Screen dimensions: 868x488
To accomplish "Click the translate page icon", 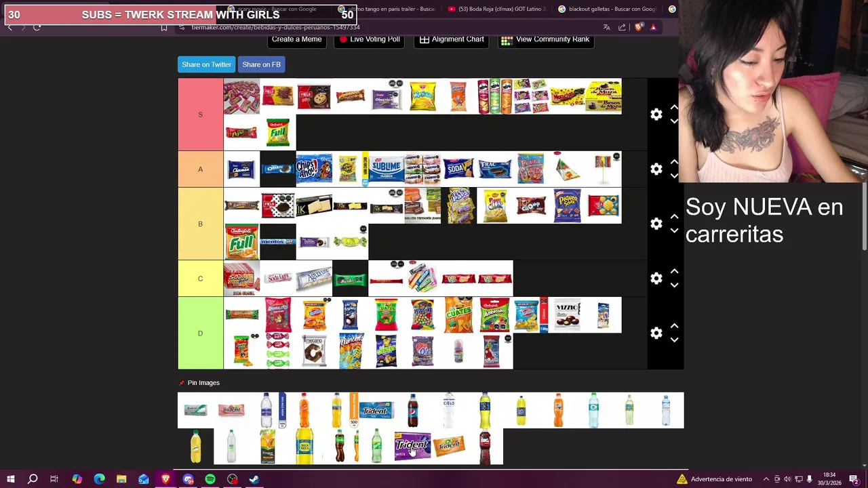I will pyautogui.click(x=606, y=27).
